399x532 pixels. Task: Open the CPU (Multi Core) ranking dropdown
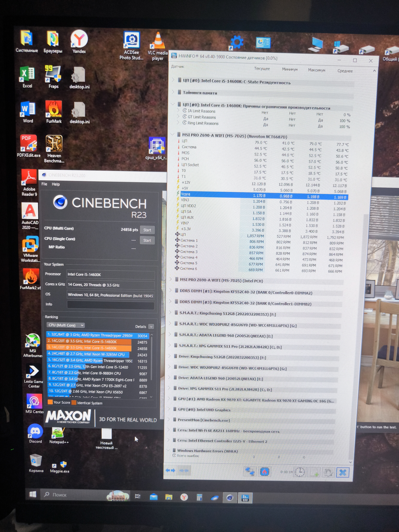coord(65,325)
